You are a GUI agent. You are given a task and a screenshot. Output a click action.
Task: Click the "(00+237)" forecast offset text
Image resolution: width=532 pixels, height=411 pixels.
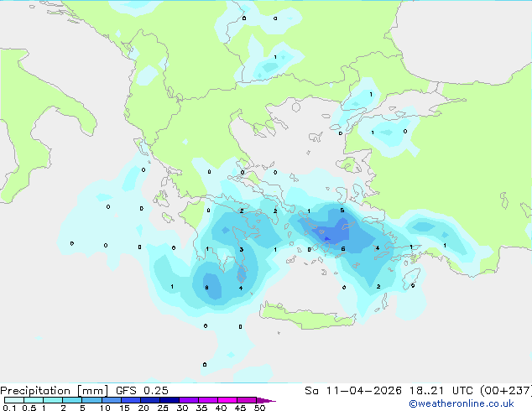coord(506,391)
